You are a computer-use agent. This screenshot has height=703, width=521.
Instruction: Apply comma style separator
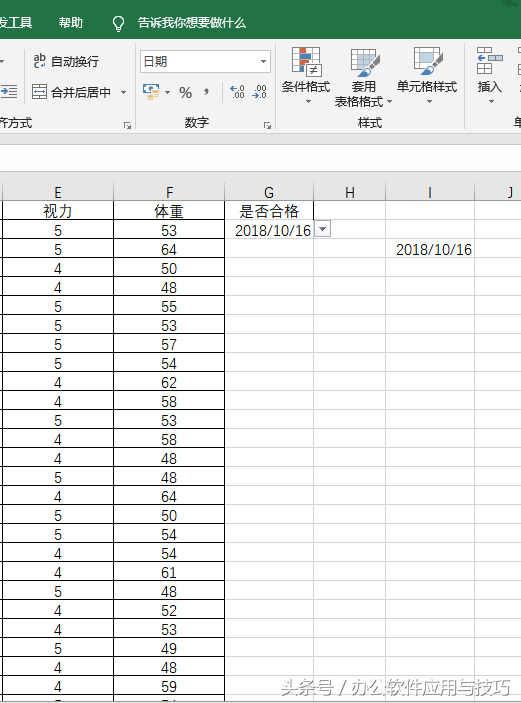pyautogui.click(x=206, y=92)
